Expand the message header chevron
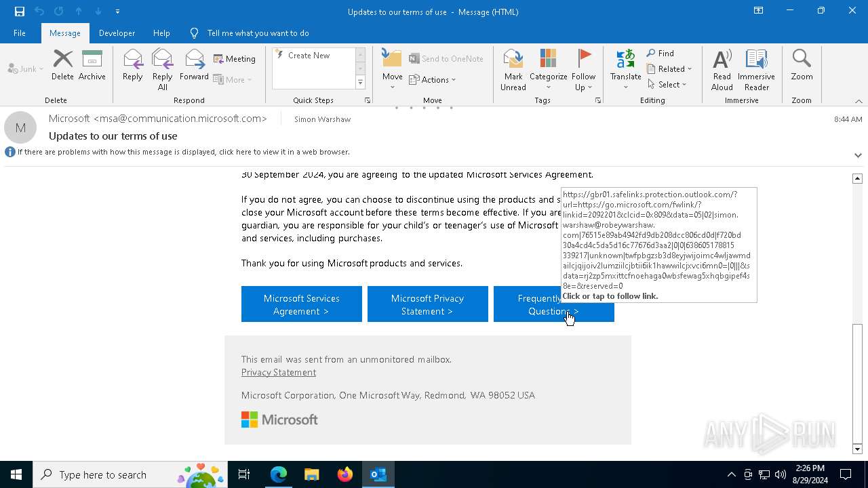868x488 pixels. click(x=858, y=155)
